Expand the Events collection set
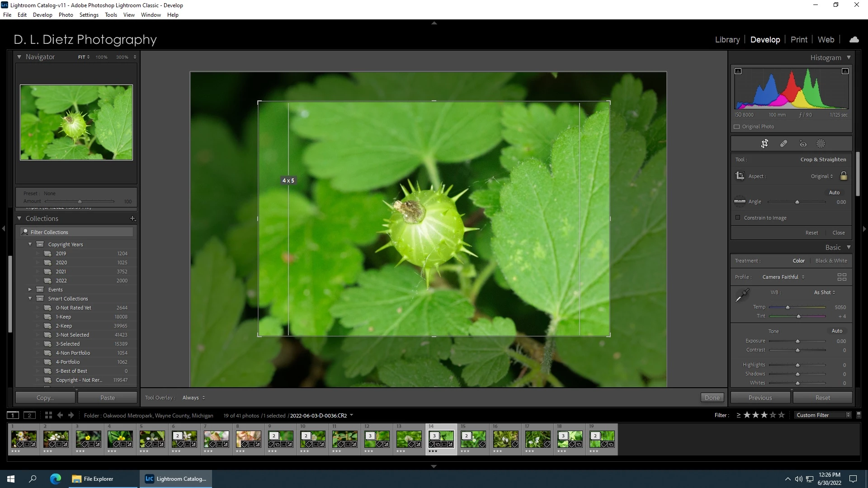 tap(30, 290)
